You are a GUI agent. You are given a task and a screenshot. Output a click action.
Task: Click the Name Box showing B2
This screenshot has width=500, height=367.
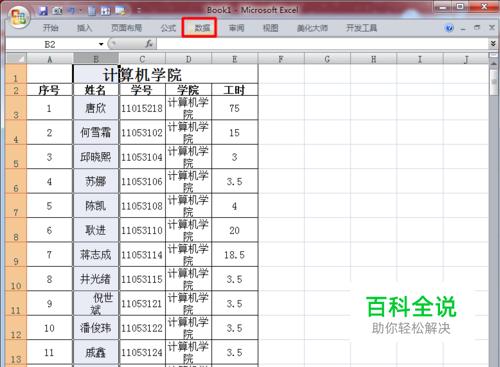(x=50, y=44)
